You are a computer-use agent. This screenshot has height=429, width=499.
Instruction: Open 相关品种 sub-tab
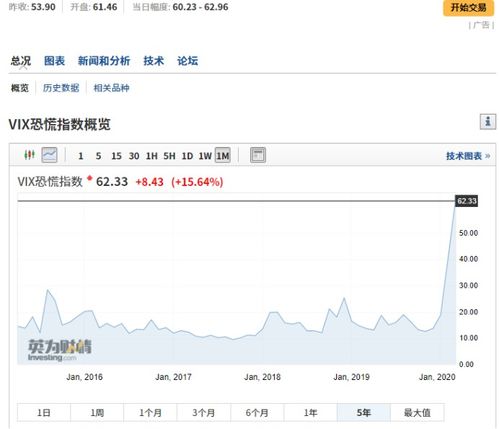click(x=111, y=88)
